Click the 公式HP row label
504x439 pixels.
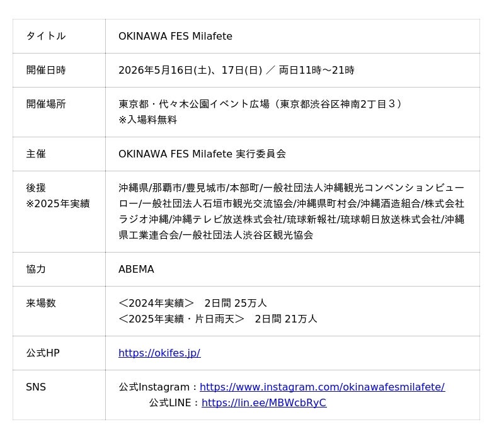[42, 353]
